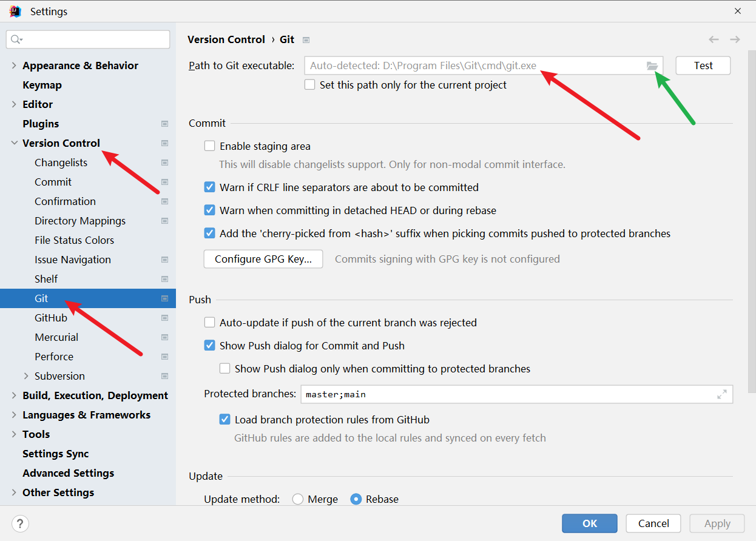Click the forward navigation arrow
This screenshot has height=541, width=756.
pyautogui.click(x=735, y=39)
